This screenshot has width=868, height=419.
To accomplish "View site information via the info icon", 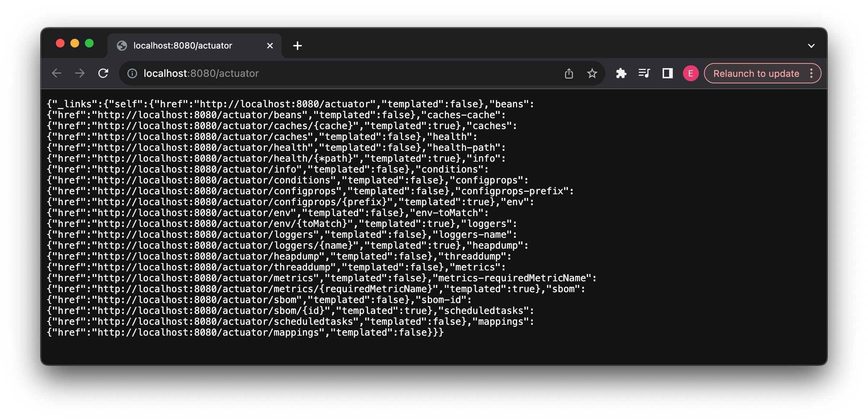I will (132, 73).
